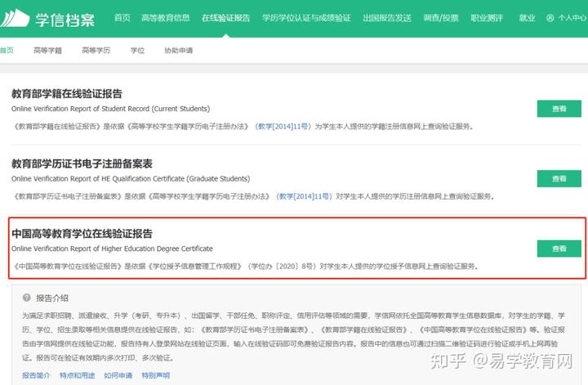Open 教学[2014]11号 link in 学历 description
This screenshot has height=385, width=588.
click(x=304, y=196)
